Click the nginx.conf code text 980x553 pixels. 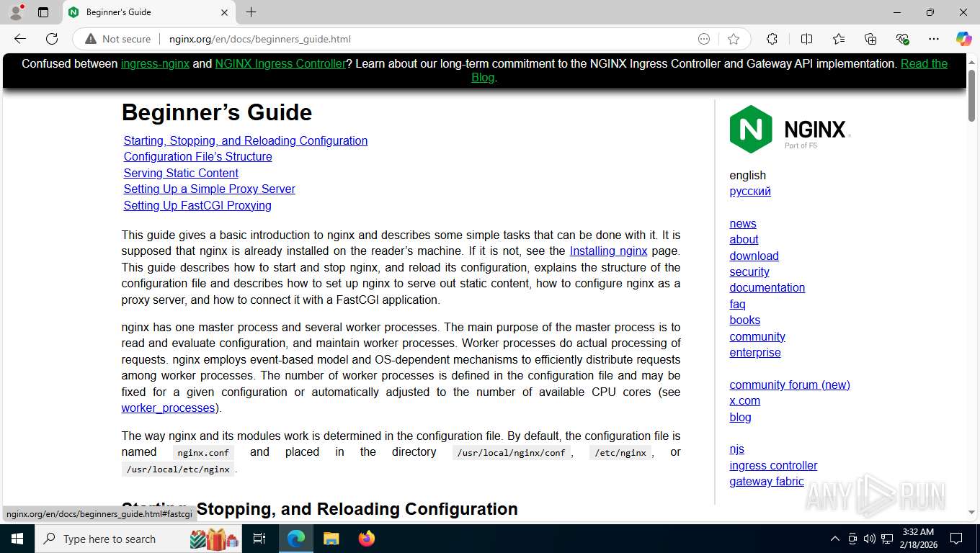(x=203, y=452)
